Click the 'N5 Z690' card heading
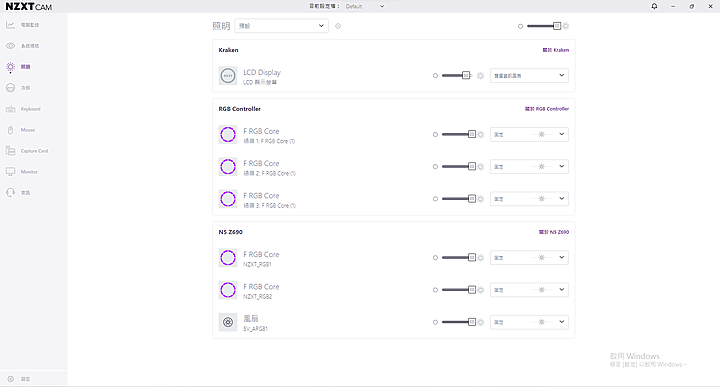The image size is (720, 387). tap(231, 232)
